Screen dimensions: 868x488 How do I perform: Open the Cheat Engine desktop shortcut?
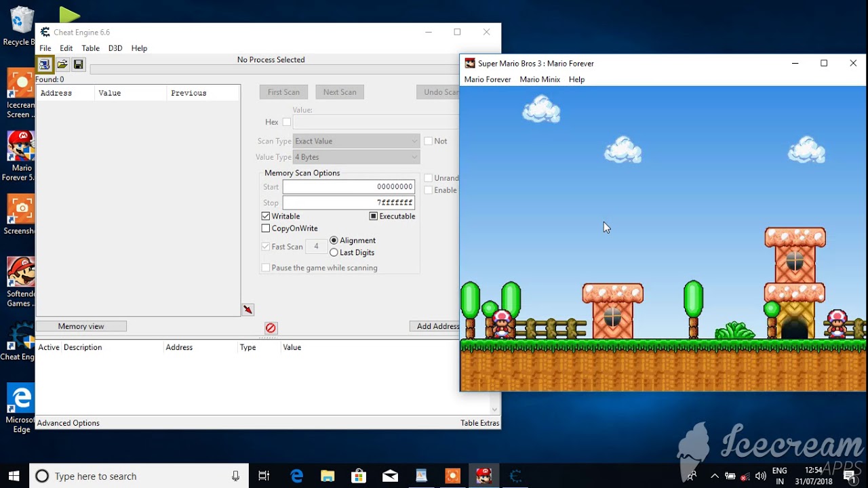tap(20, 341)
